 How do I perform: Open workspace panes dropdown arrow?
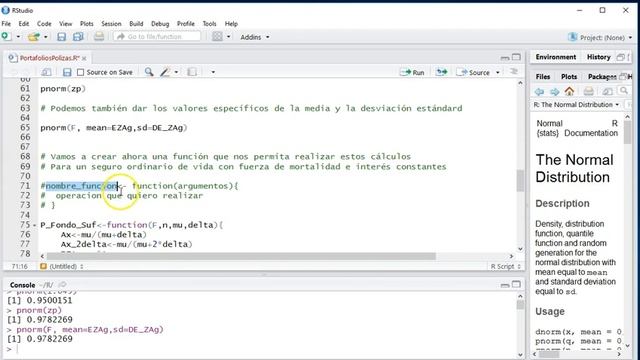229,37
